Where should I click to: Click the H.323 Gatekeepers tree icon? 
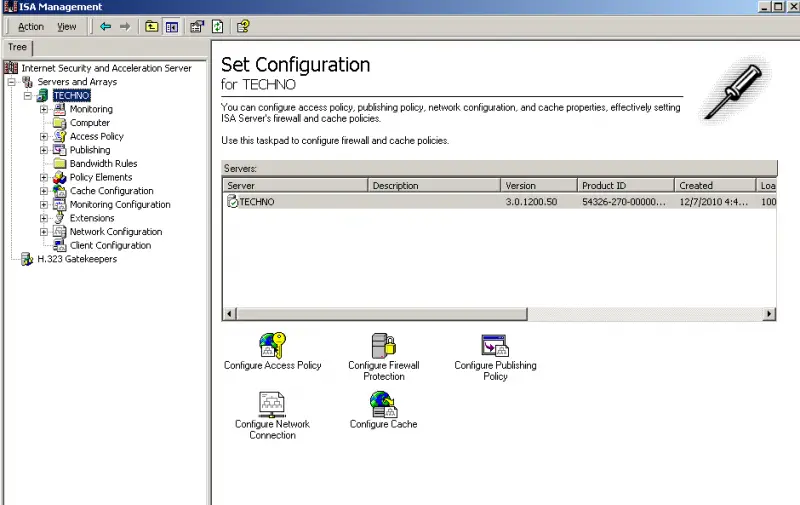click(27, 259)
